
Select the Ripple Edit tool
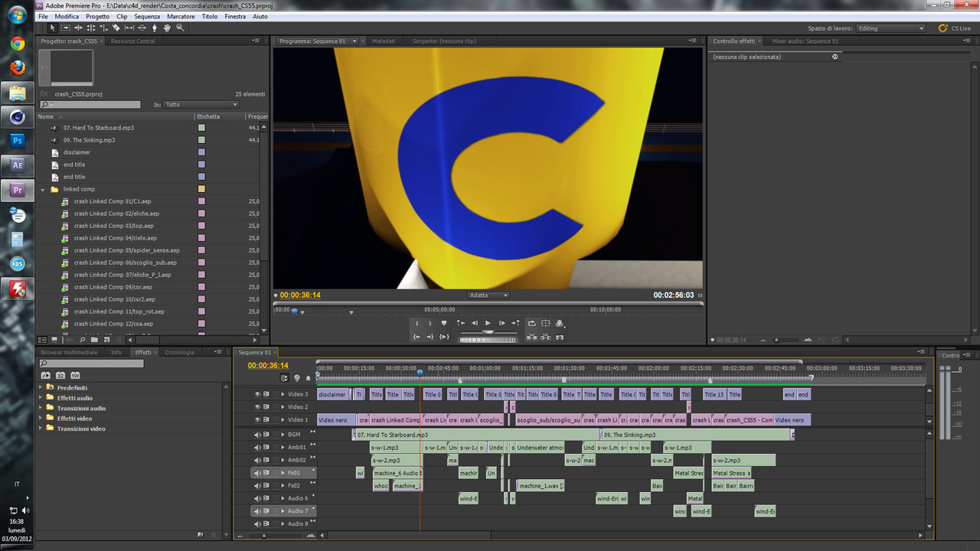coord(78,28)
